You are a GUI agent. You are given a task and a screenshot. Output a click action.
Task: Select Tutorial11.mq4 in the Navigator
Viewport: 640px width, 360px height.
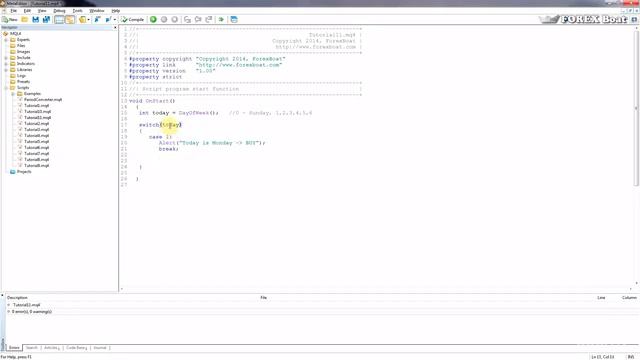pyautogui.click(x=38, y=118)
